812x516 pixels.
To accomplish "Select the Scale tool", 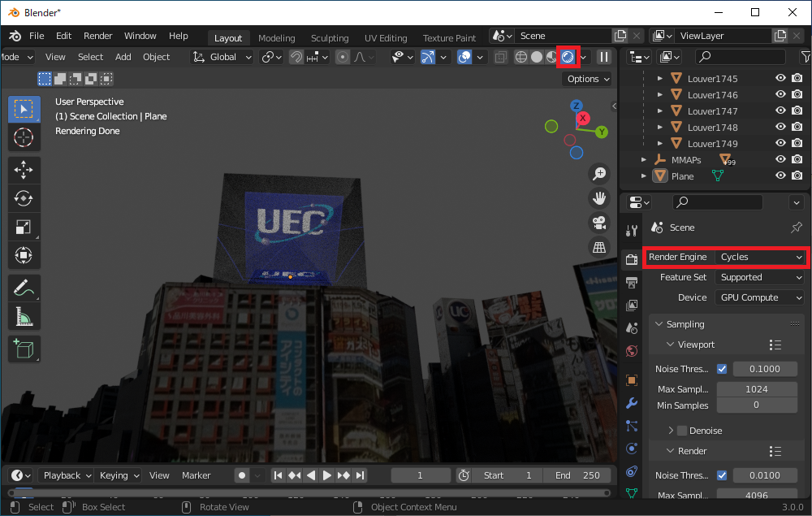I will pos(24,227).
